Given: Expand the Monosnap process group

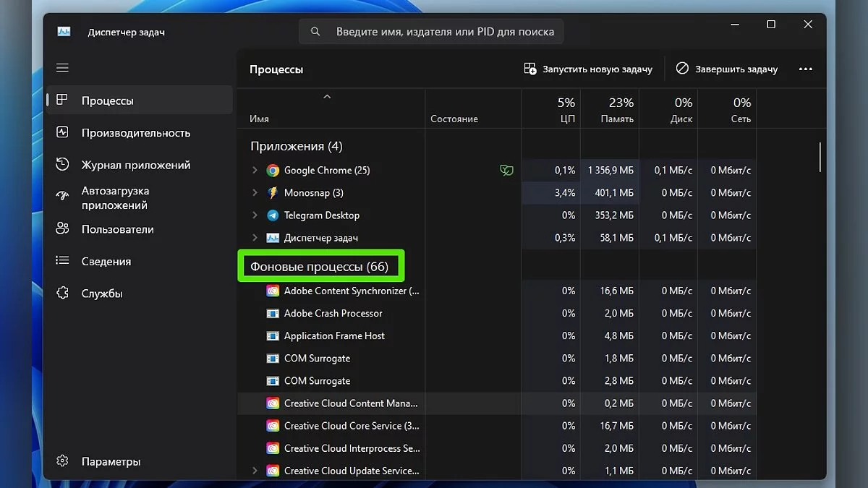Looking at the screenshot, I should tap(255, 193).
